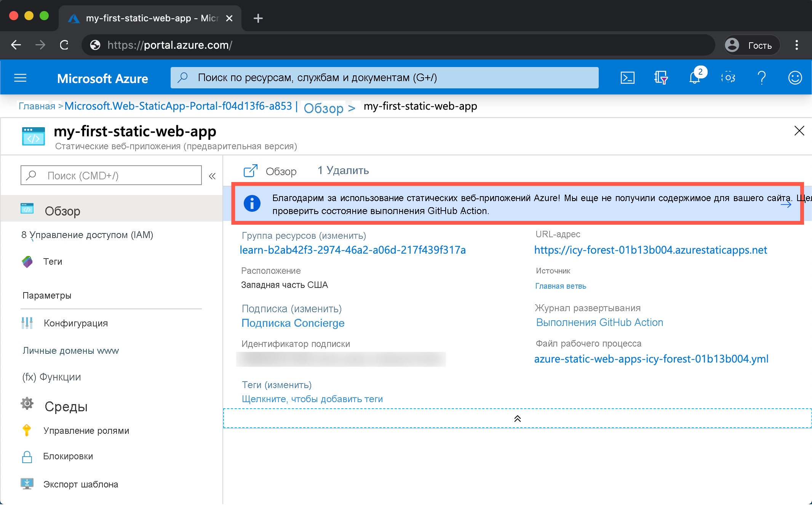
Task: Close the resource blade with X
Action: 799,131
